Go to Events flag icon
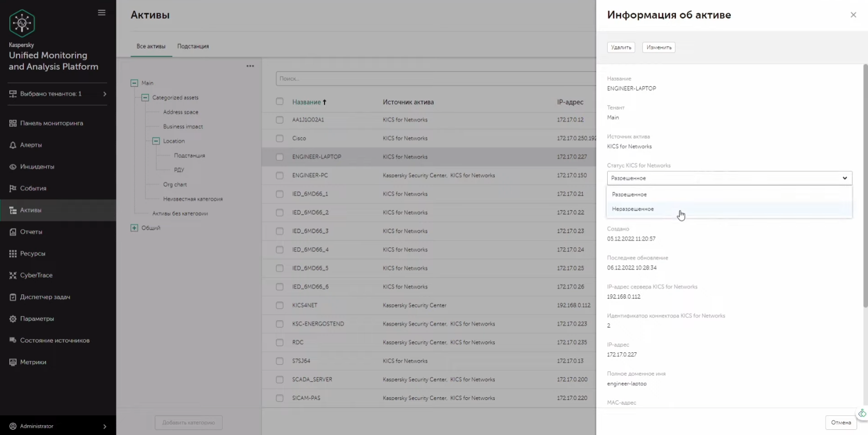 13,189
